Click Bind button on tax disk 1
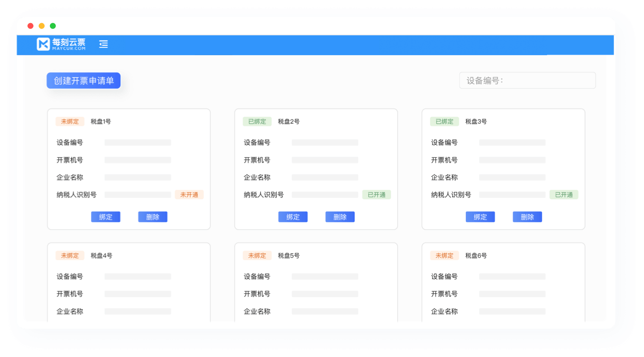 106,217
